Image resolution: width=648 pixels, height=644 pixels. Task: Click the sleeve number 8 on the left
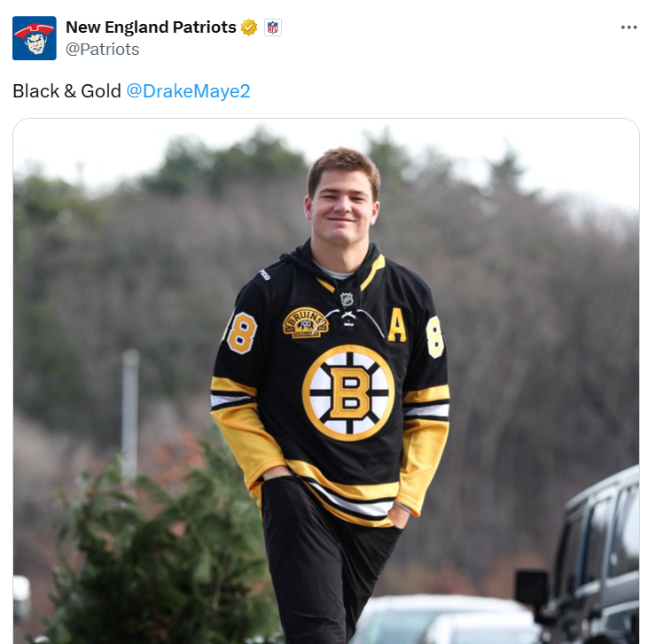[x=241, y=332]
